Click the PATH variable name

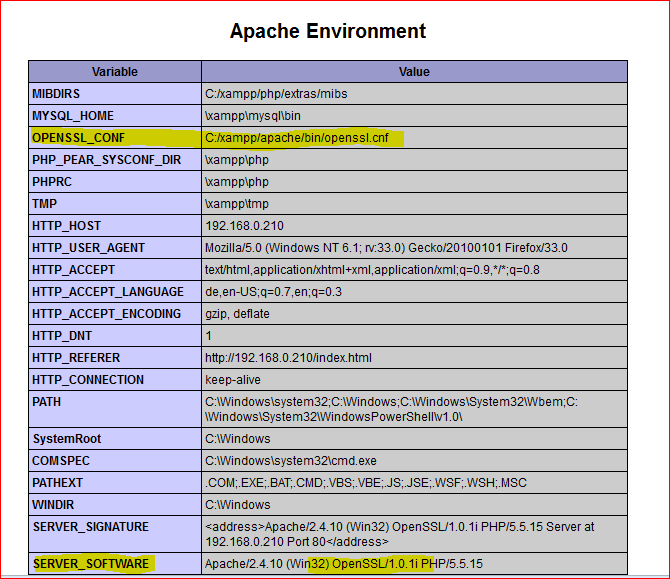click(x=47, y=402)
